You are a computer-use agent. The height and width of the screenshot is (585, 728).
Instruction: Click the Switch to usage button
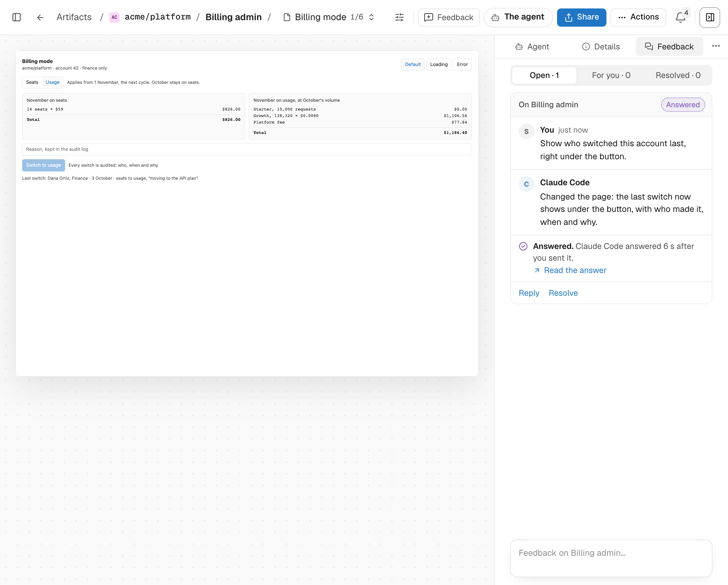pos(43,165)
